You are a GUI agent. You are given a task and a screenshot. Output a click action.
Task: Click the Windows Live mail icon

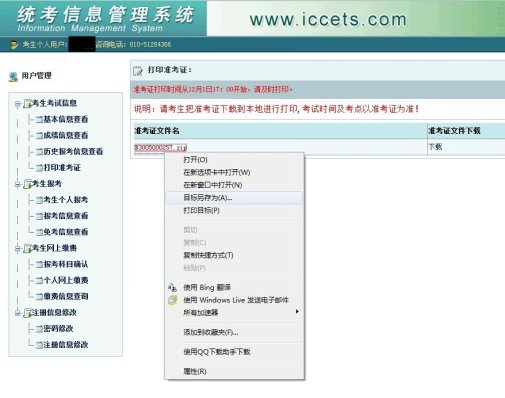(x=172, y=300)
